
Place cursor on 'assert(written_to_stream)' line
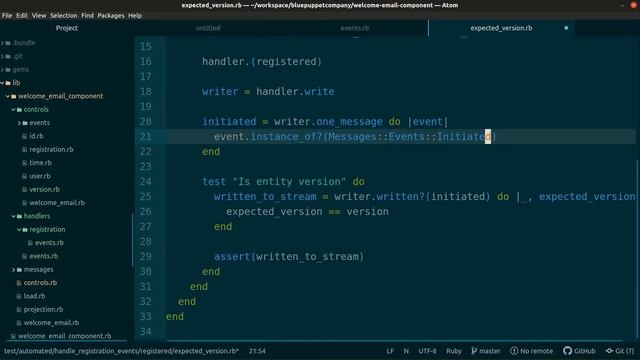289,257
